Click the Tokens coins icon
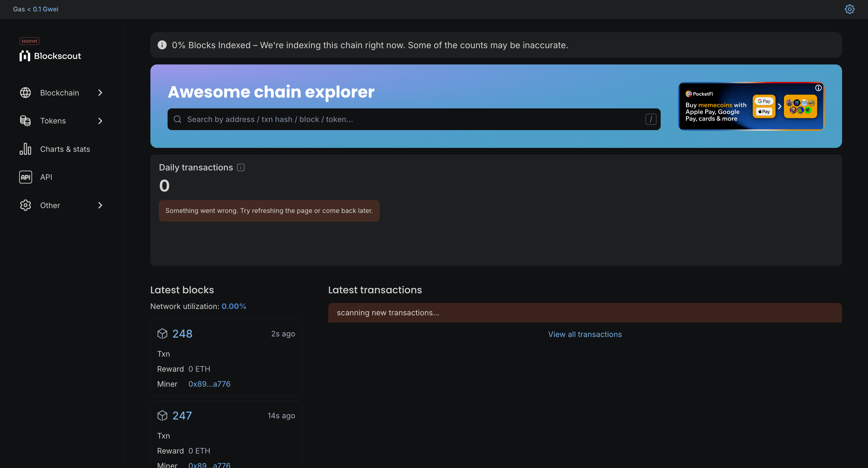 [25, 121]
